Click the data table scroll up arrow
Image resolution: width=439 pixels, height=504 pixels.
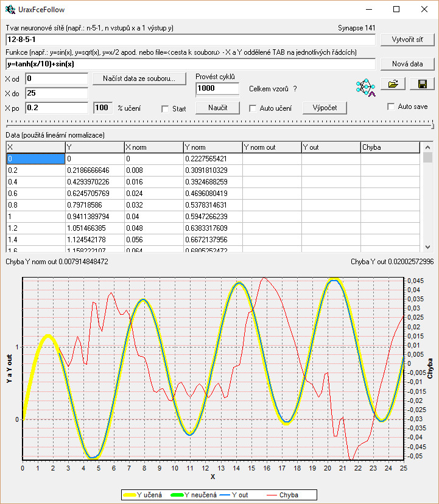pyautogui.click(x=427, y=147)
